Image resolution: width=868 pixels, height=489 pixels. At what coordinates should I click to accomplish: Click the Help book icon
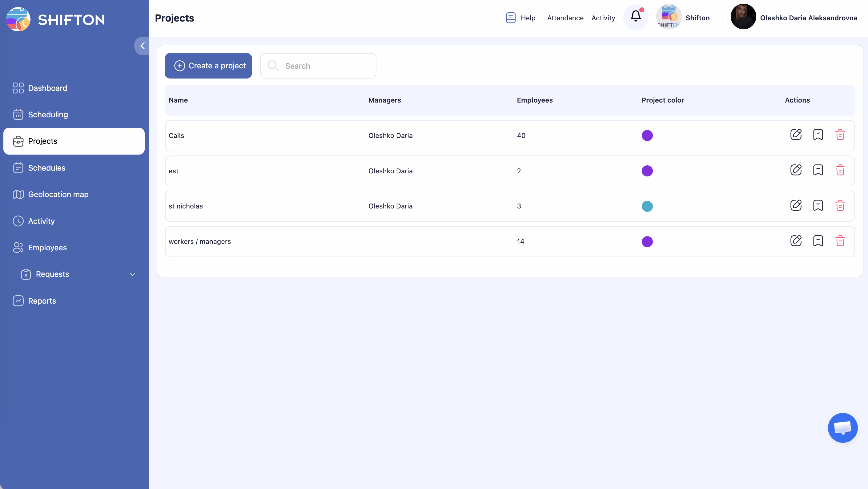click(x=511, y=18)
